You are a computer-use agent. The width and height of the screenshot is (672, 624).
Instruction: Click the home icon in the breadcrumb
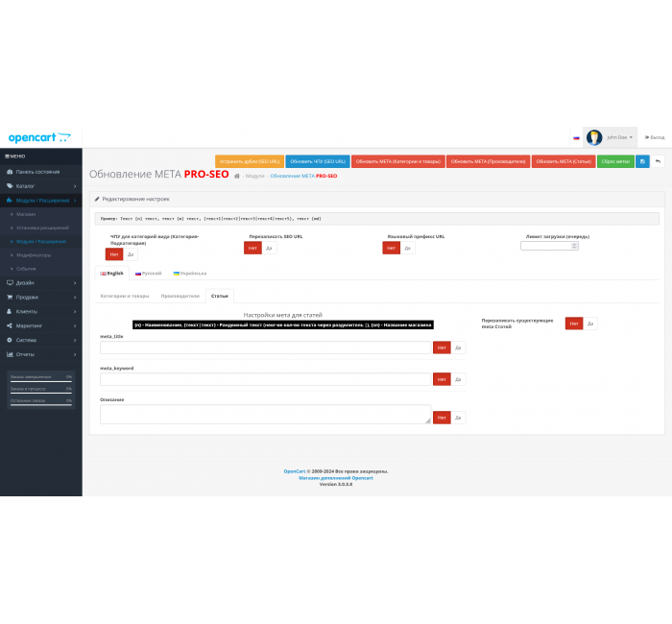point(236,176)
